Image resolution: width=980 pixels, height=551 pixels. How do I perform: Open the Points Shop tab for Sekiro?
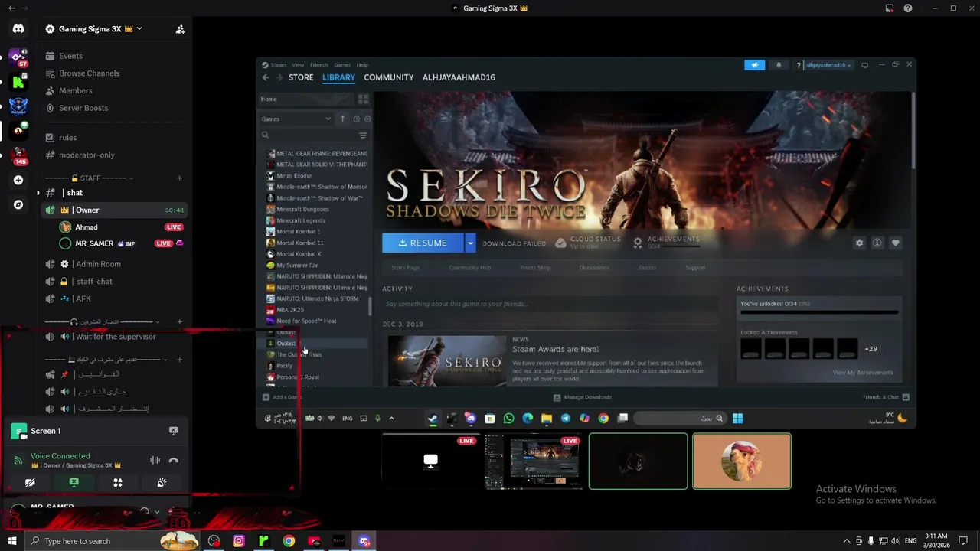point(535,268)
